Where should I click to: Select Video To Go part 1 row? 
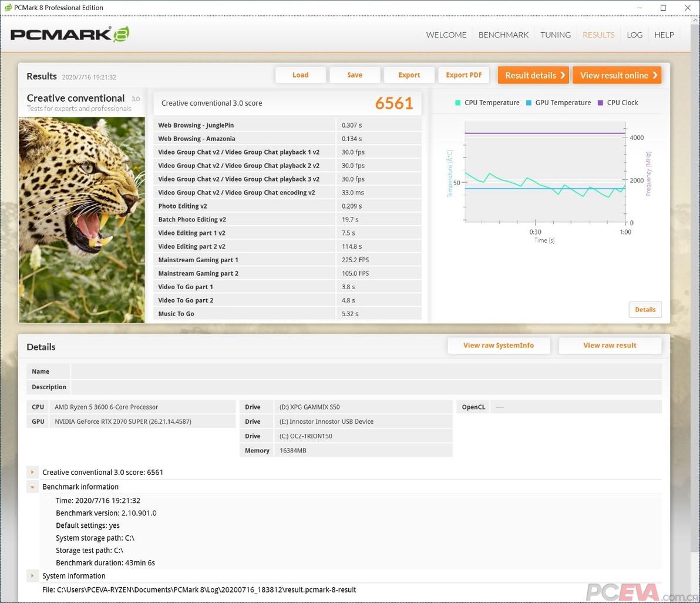288,287
